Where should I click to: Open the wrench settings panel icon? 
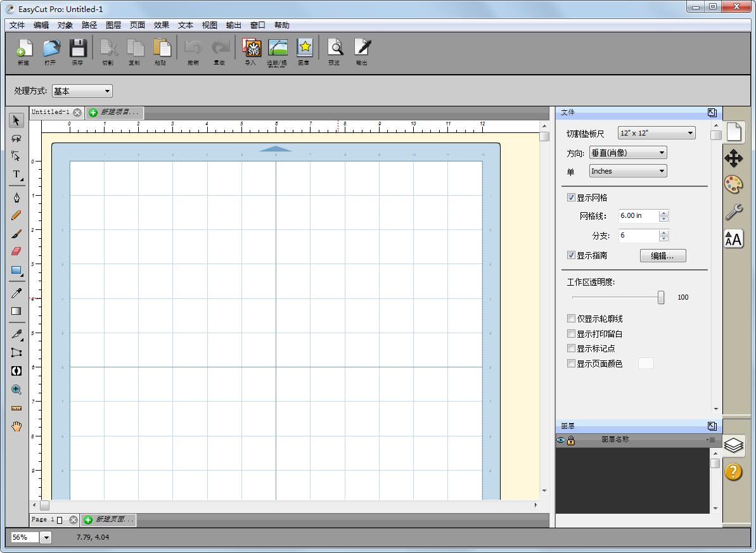(x=733, y=212)
